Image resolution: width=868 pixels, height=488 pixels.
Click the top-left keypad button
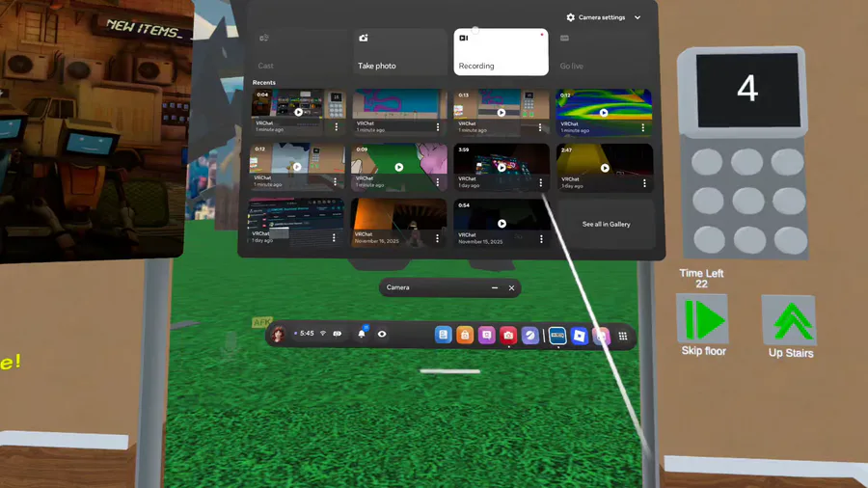pos(707,162)
